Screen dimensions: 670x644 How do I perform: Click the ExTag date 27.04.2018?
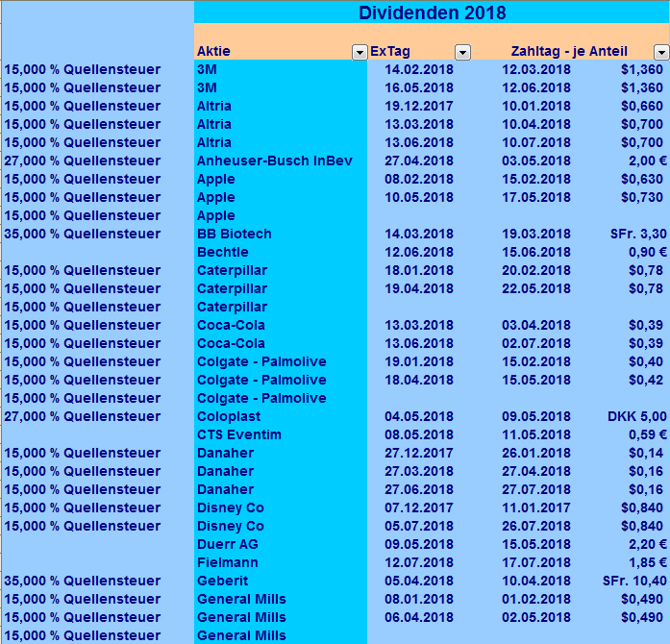(419, 161)
